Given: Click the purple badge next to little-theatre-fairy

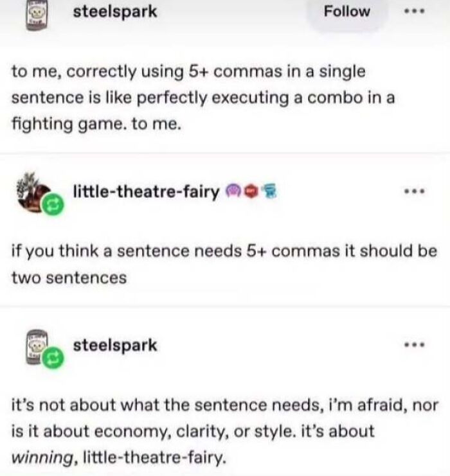Looking at the screenshot, I should click(x=233, y=191).
